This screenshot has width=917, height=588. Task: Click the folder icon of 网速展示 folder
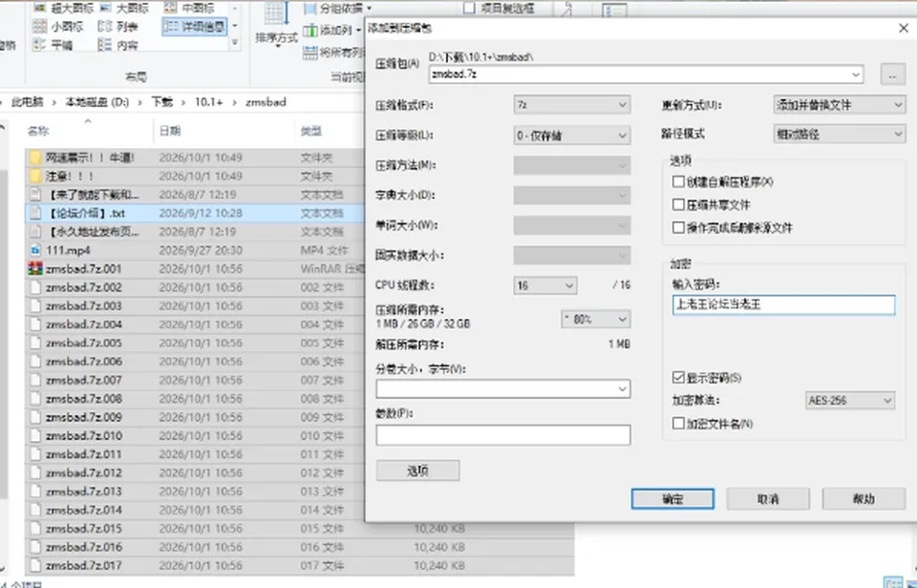(35, 157)
